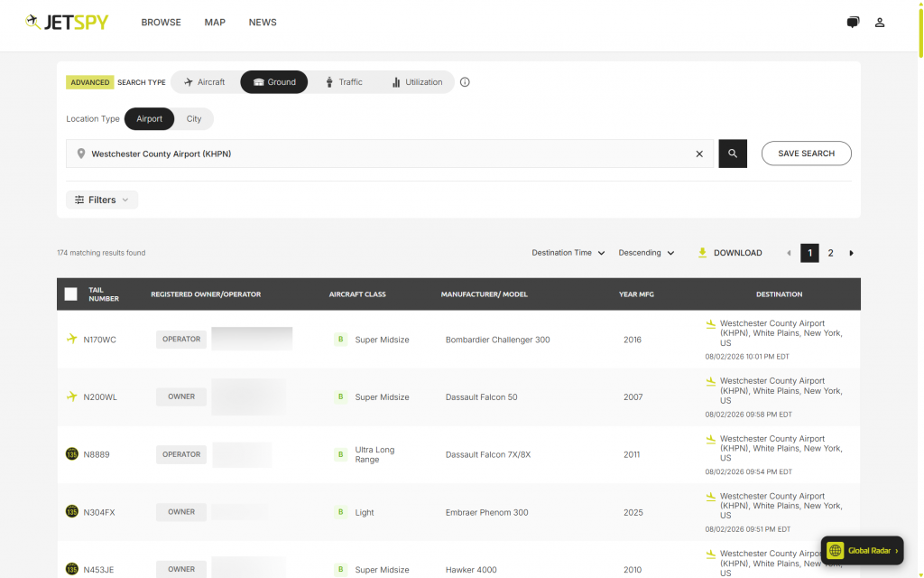This screenshot has height=578, width=924.
Task: Run the search with magnifier button
Action: (x=733, y=154)
